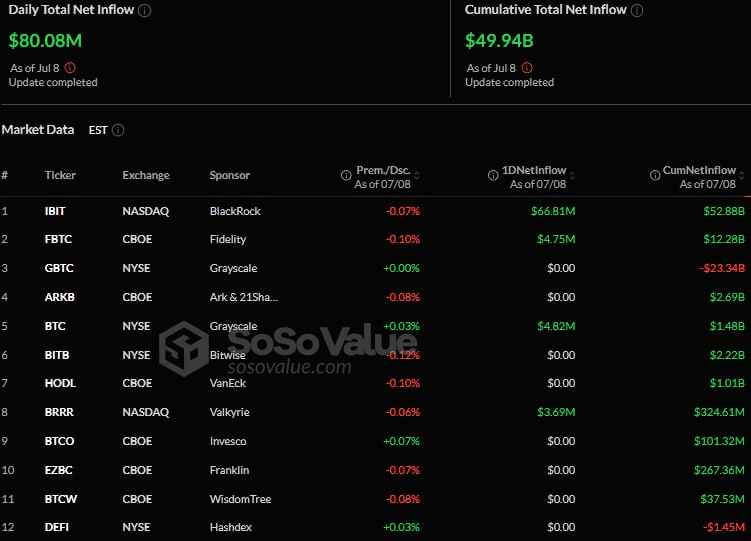Screen dimensions: 751x541
Task: Sort table by 1DNetInflow arrows
Action: pos(572,176)
